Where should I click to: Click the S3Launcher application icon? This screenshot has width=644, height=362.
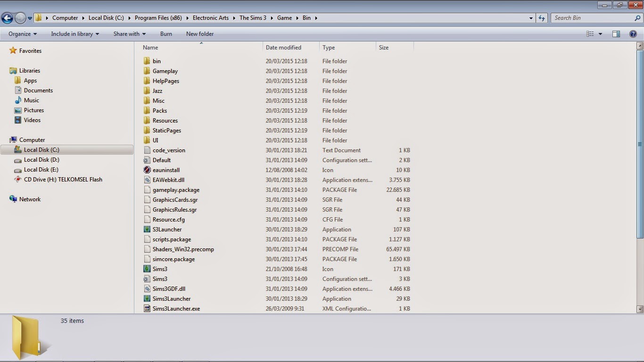pos(147,230)
